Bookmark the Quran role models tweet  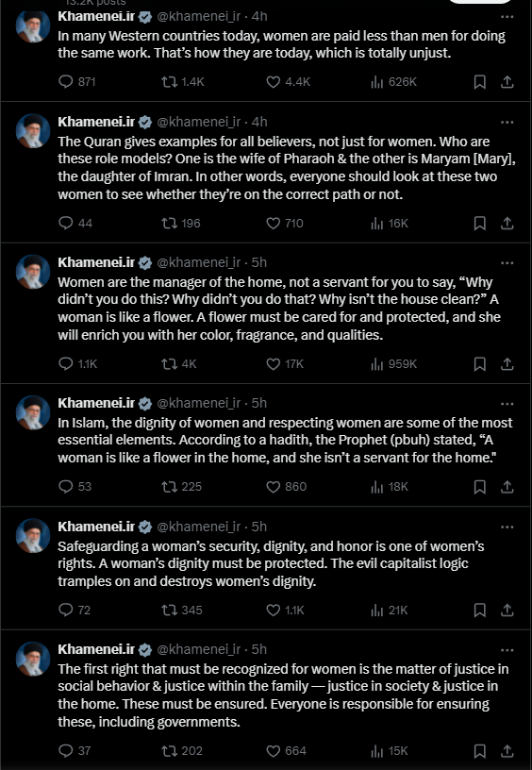coord(479,224)
